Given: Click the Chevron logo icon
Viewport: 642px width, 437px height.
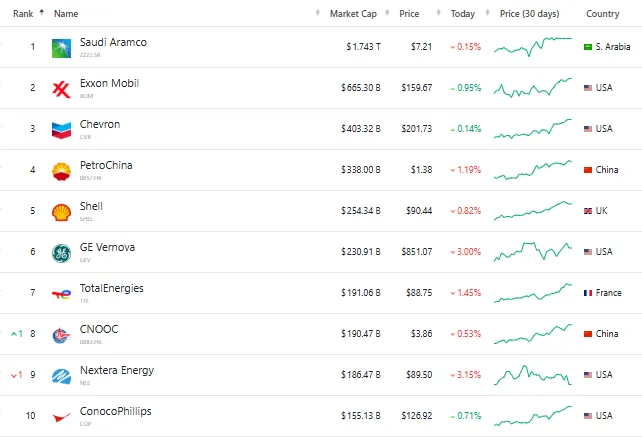Looking at the screenshot, I should click(61, 129).
